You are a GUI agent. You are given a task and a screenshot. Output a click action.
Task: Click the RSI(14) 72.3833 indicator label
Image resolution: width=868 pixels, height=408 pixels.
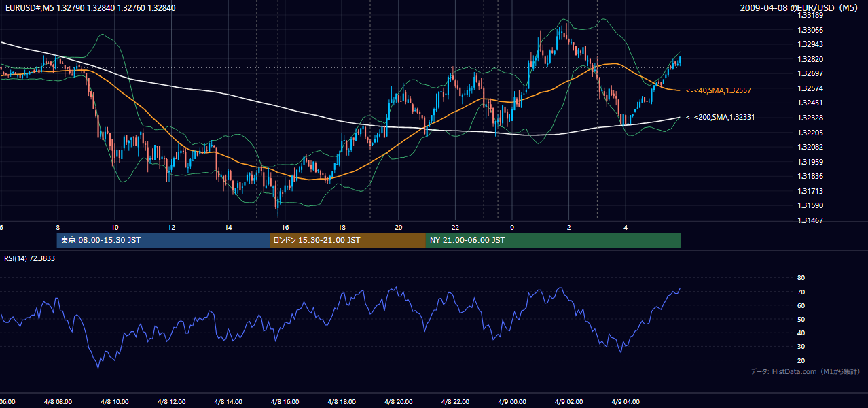tap(30, 258)
